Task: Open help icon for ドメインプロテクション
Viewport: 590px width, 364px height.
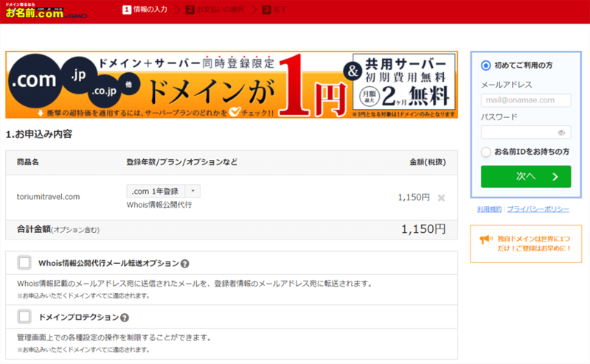Action: pos(125,318)
